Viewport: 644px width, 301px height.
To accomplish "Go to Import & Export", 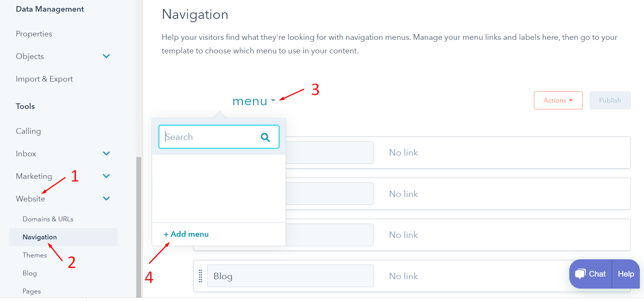I will 44,79.
